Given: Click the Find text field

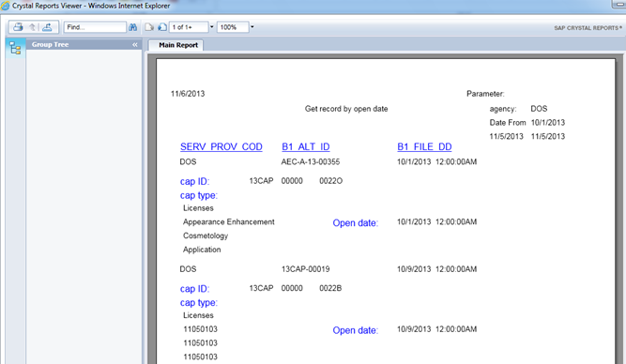Looking at the screenshot, I should pyautogui.click(x=95, y=27).
